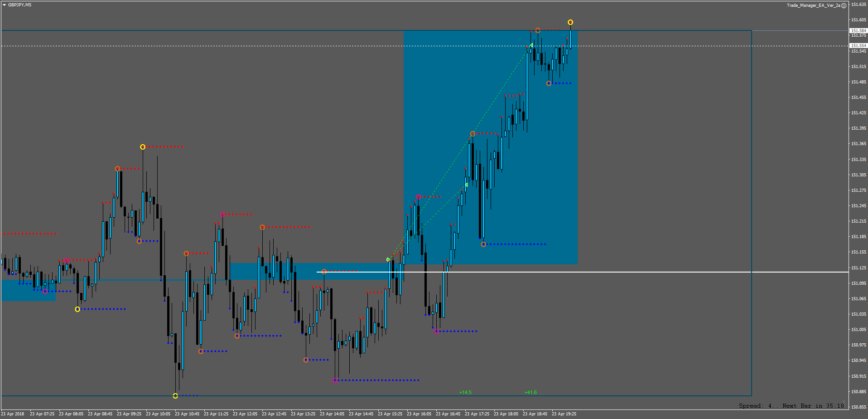The width and height of the screenshot is (868, 419).
Task: Click the 151.515 price axis label
Action: [859, 67]
